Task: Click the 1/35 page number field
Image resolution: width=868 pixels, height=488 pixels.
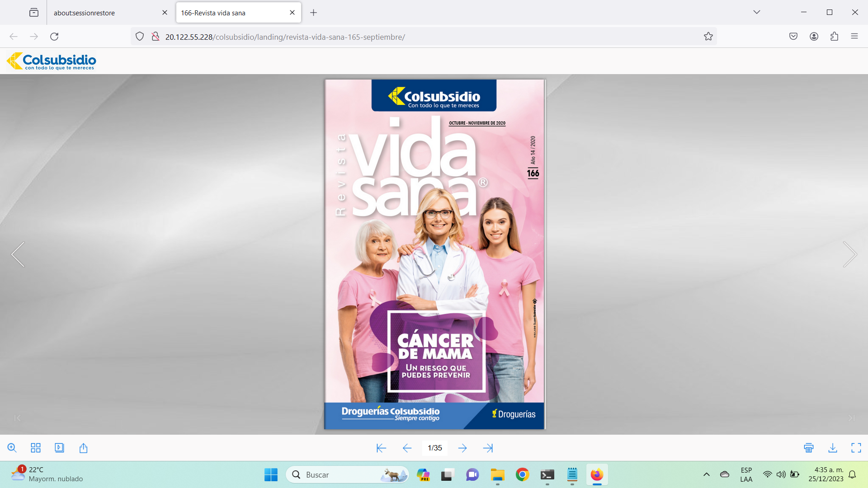Action: click(435, 448)
